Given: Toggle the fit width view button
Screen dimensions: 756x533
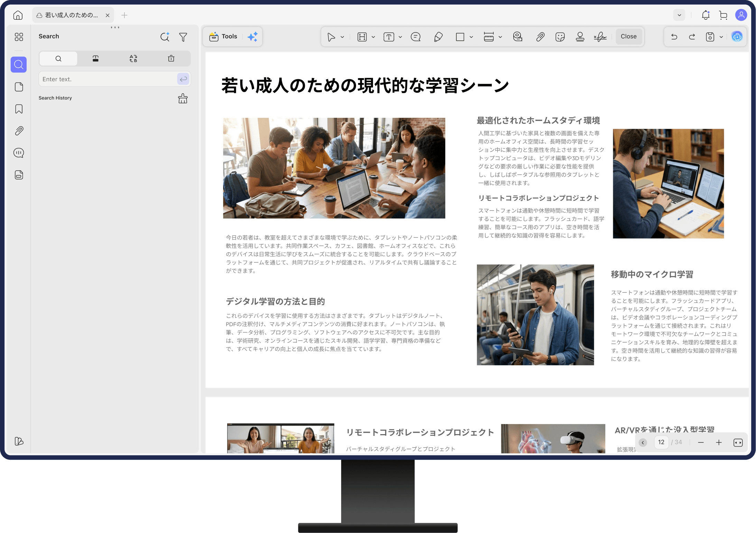Looking at the screenshot, I should (738, 442).
